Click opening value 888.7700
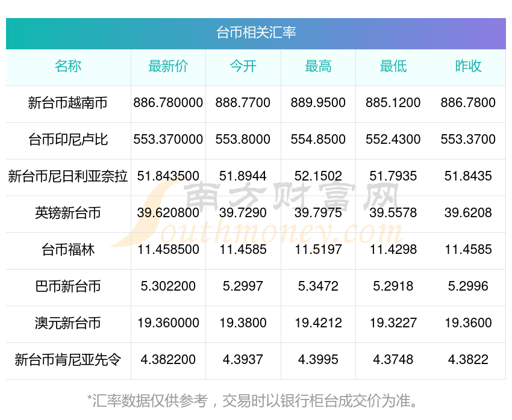 tap(243, 103)
